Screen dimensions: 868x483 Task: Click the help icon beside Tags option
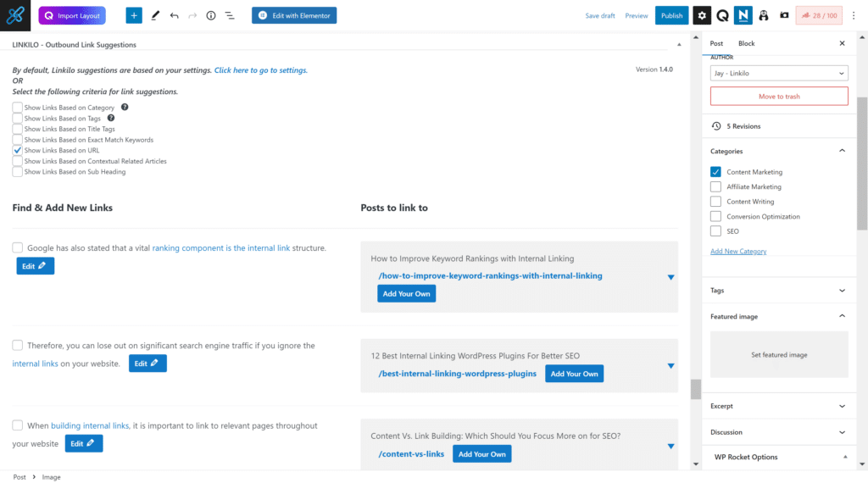tap(111, 117)
